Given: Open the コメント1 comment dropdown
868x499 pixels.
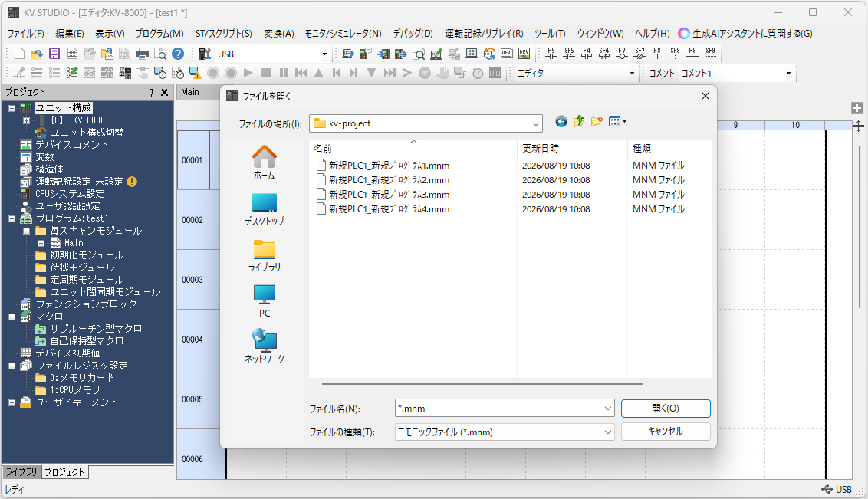Looking at the screenshot, I should pyautogui.click(x=788, y=73).
